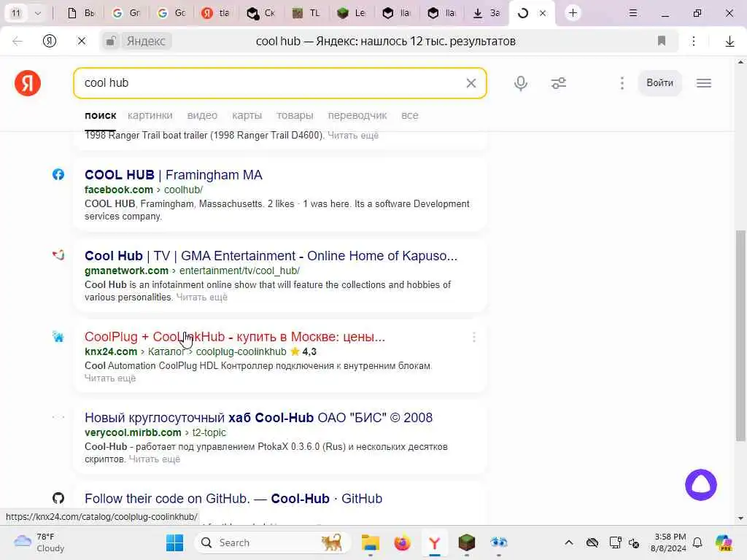Screen dimensions: 747x560
Task: Switch to товары tab
Action: [x=295, y=115]
